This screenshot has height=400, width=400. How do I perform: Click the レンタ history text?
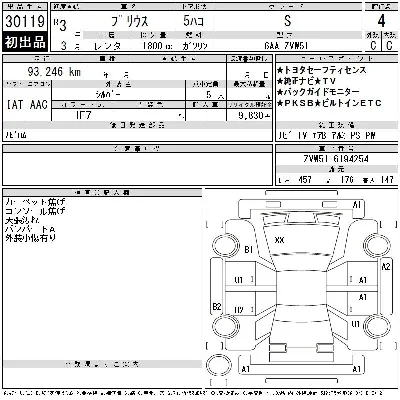point(107,46)
